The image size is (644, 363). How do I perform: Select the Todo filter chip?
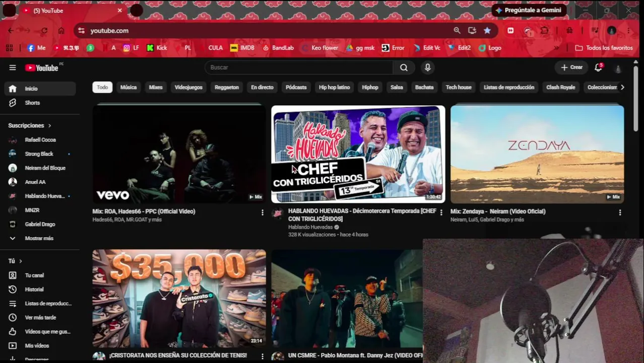pos(102,87)
